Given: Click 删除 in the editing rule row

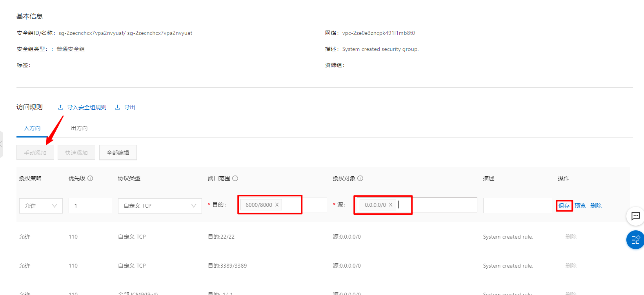Looking at the screenshot, I should click(x=596, y=206).
